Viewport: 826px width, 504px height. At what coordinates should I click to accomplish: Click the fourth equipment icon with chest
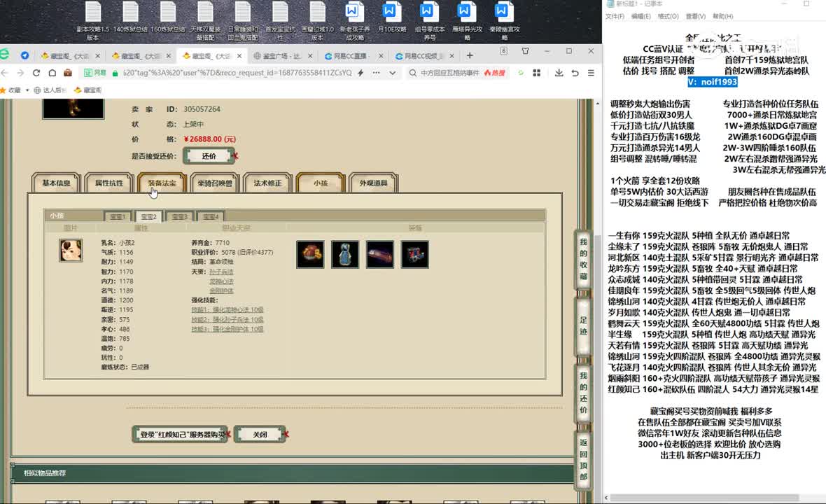[414, 254]
